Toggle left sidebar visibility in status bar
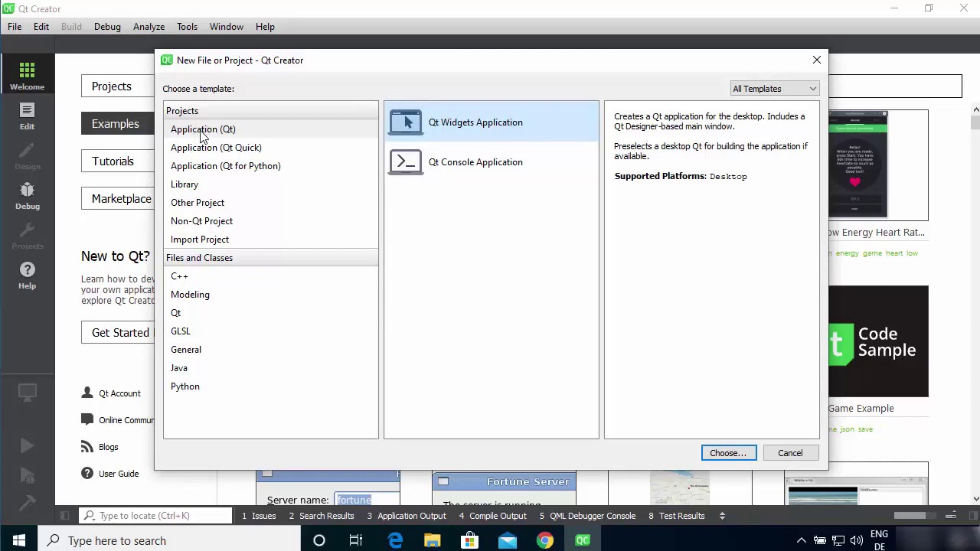Screen dimensions: 980x551 click(64, 516)
